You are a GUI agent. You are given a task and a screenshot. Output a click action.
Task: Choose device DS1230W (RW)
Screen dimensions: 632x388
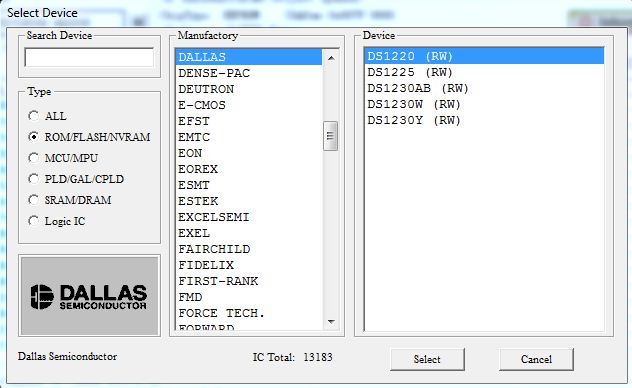pyautogui.click(x=484, y=104)
